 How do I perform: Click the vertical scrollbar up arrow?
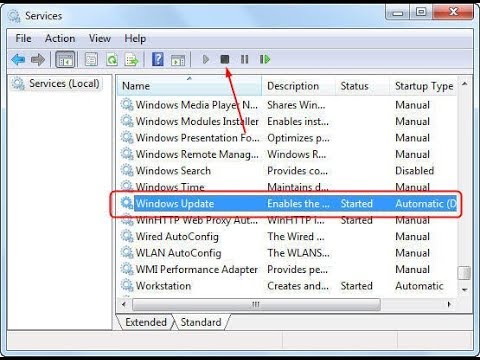[464, 84]
